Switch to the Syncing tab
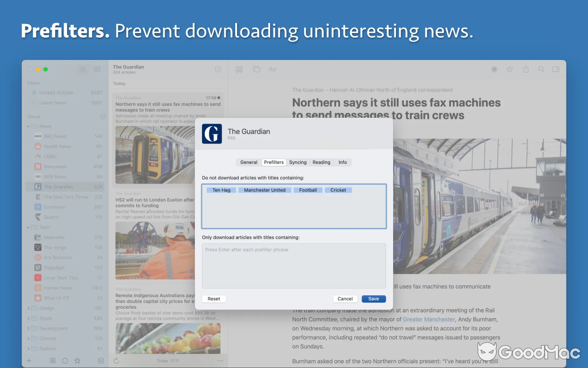The image size is (588, 368). coord(298,162)
